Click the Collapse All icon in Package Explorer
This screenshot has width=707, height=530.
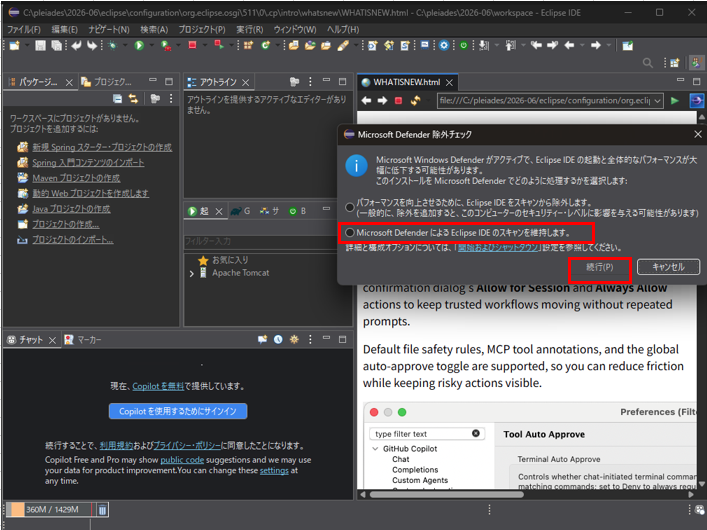coord(117,98)
